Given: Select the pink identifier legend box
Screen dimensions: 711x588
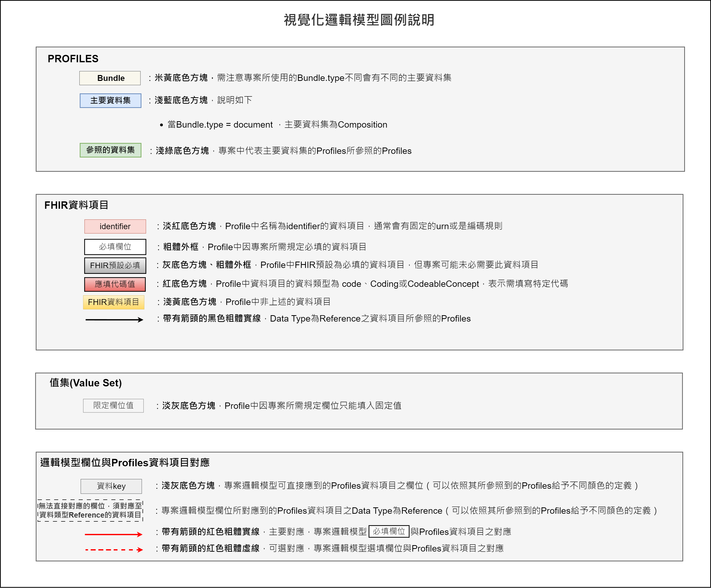Looking at the screenshot, I should tap(115, 226).
